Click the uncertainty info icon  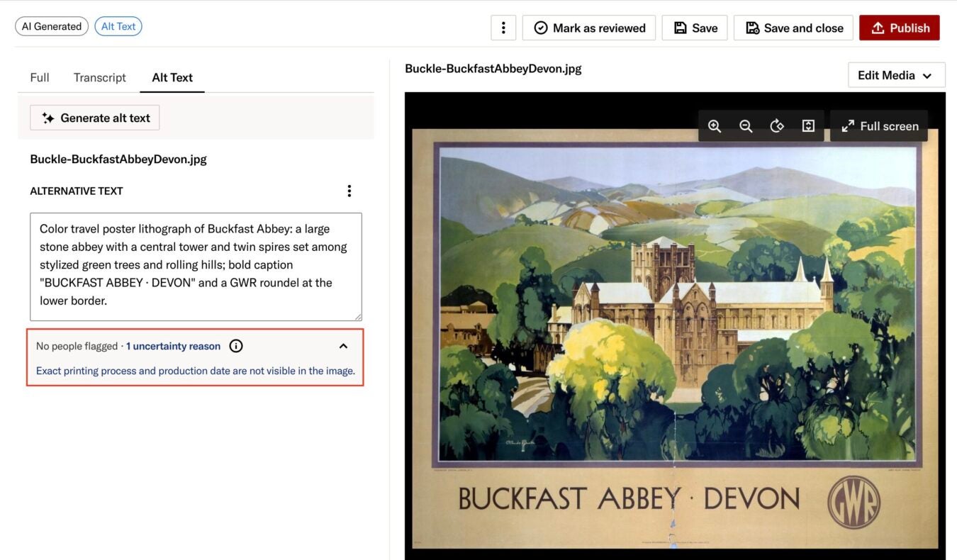[x=236, y=346]
